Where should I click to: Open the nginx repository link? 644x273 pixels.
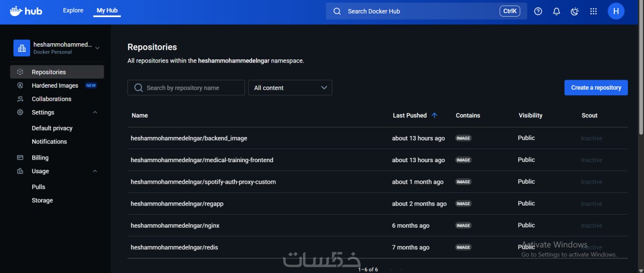(x=175, y=226)
